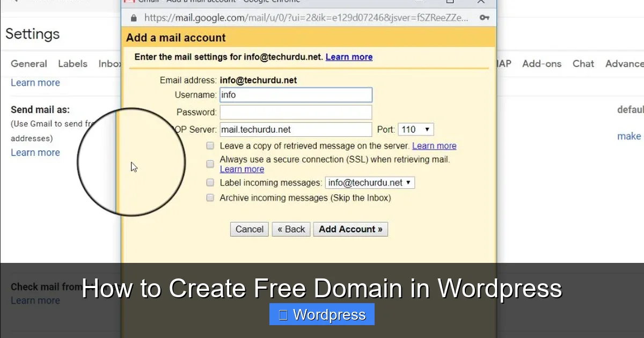Check the Label incoming messages option
Viewport: 644px width, 338px height.
210,182
